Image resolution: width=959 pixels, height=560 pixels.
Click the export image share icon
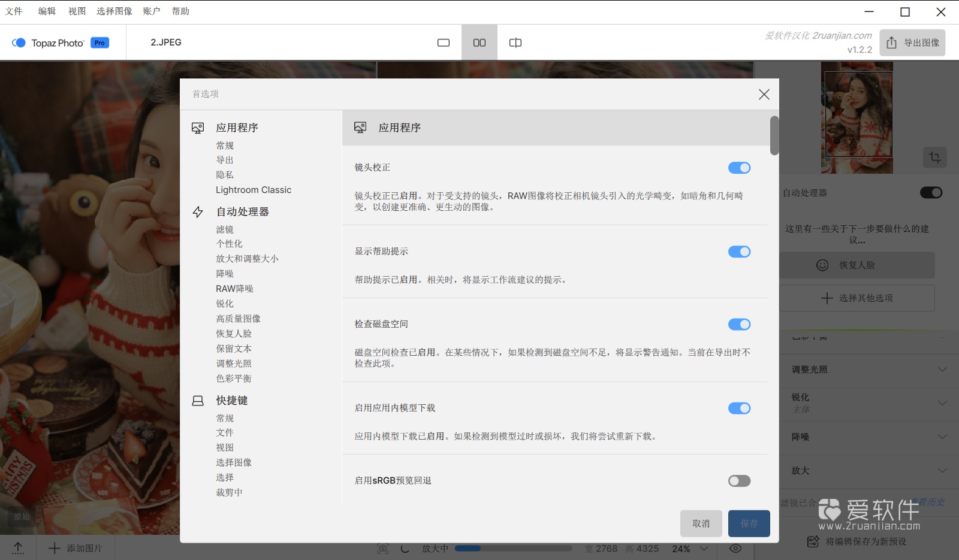(892, 43)
